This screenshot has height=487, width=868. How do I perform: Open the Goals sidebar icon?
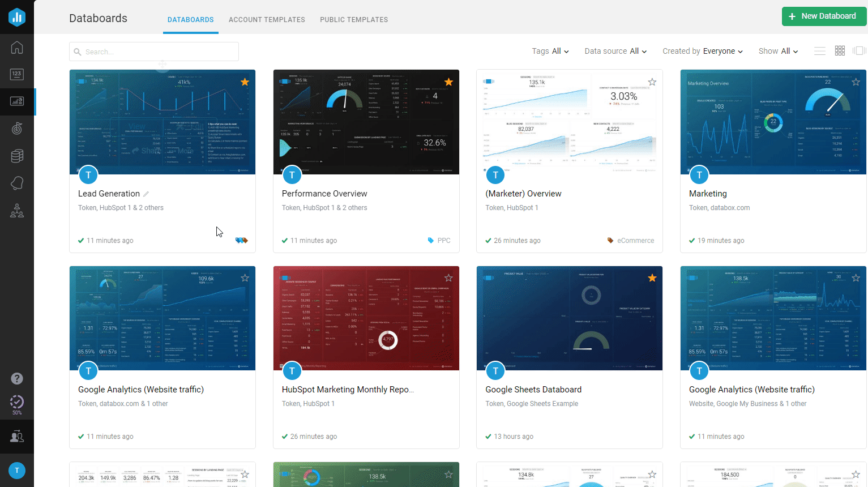click(x=17, y=129)
